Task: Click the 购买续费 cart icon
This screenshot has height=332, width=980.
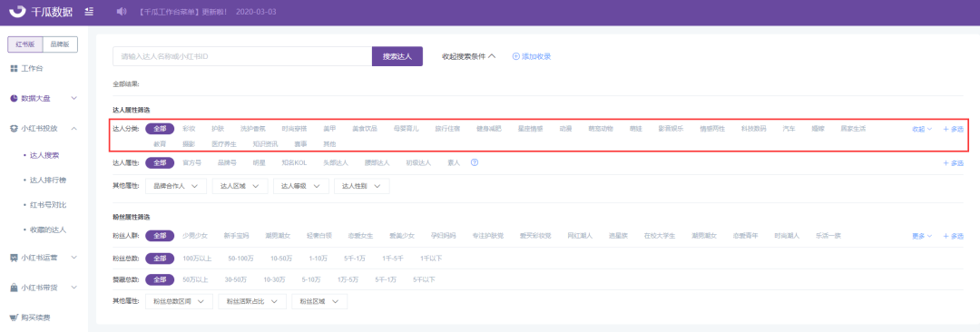Action: (x=14, y=317)
